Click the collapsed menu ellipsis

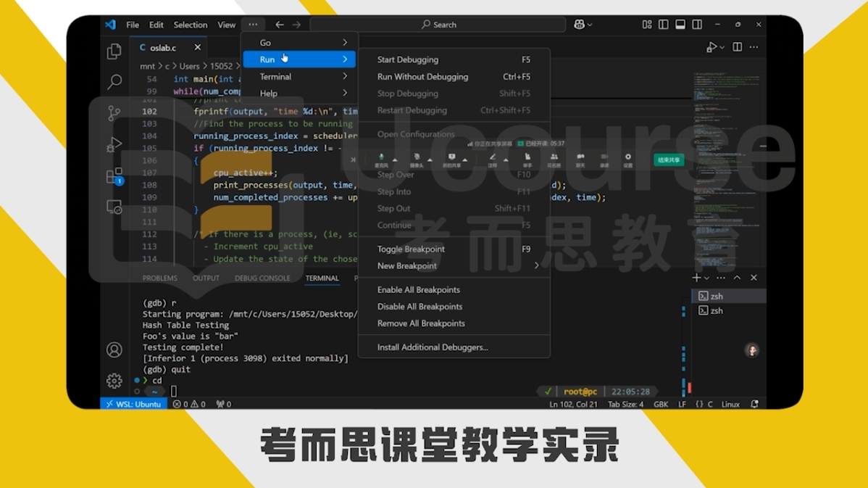pos(253,25)
